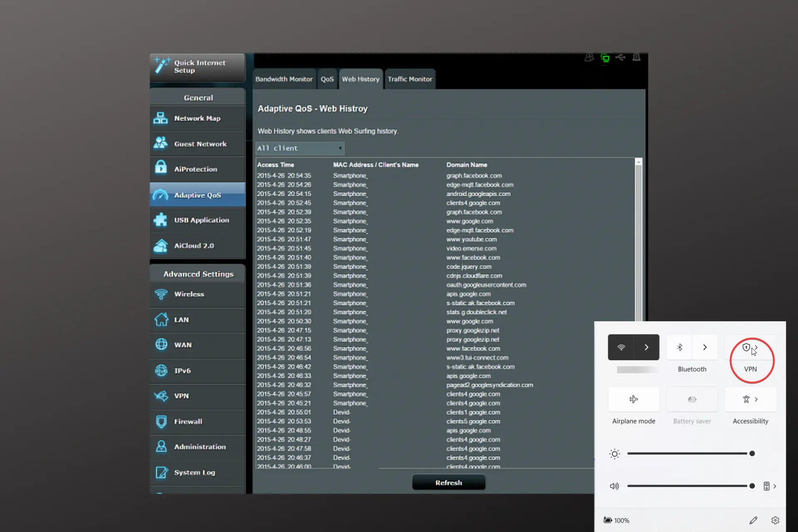The height and width of the screenshot is (532, 798).
Task: Enable Battery saver in quick settings
Action: [x=692, y=399]
